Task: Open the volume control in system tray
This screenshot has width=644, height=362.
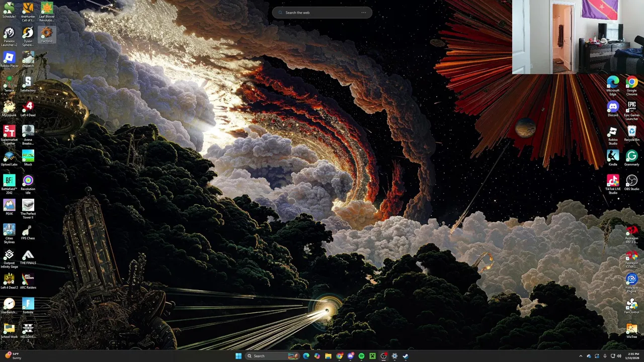Action: [x=619, y=356]
